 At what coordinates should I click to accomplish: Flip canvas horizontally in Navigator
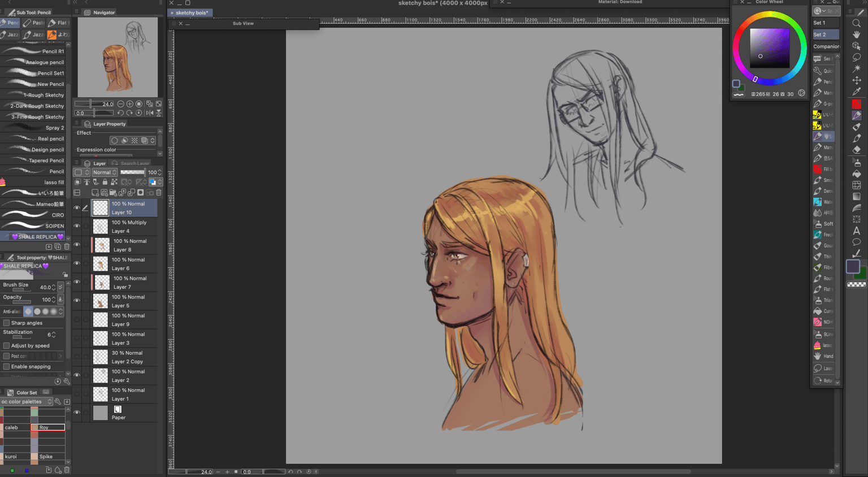(149, 113)
